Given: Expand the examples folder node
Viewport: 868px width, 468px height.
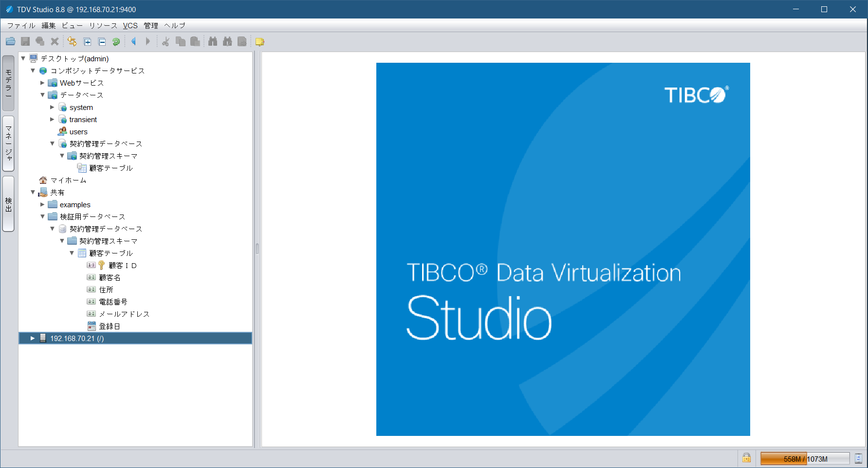Looking at the screenshot, I should pos(42,204).
